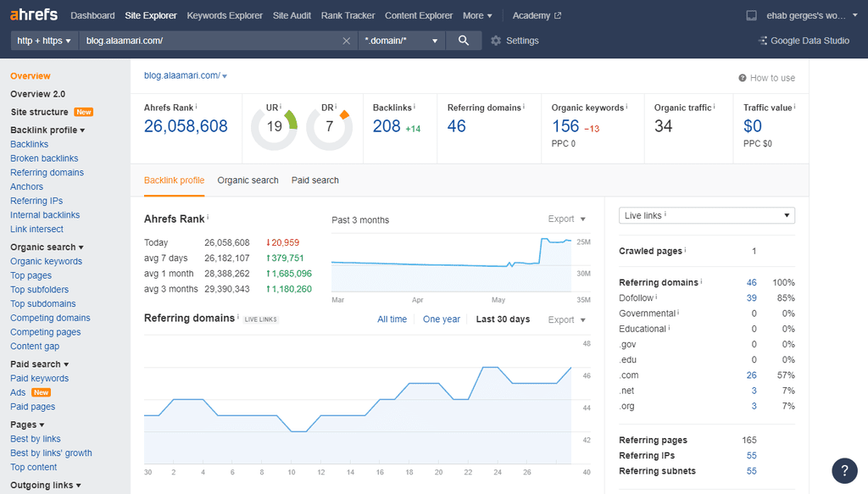
Task: Open Top pages report
Action: 31,275
